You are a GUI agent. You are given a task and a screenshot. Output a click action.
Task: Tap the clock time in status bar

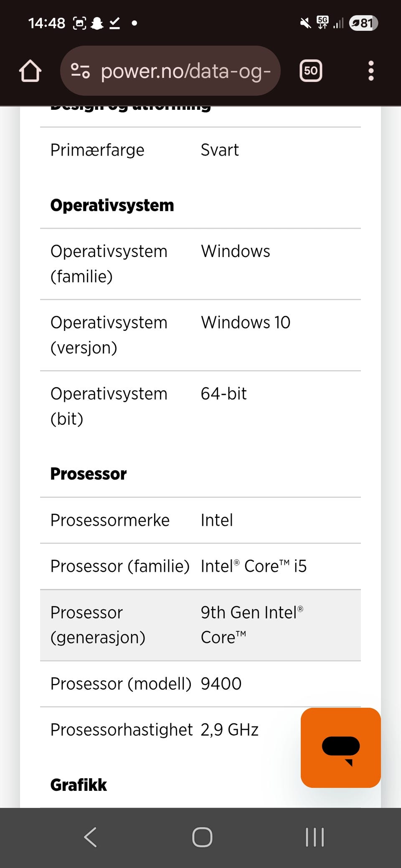(x=46, y=23)
